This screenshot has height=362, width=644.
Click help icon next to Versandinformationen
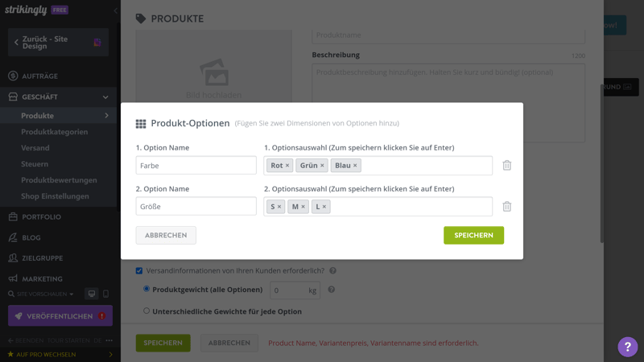[x=332, y=271]
